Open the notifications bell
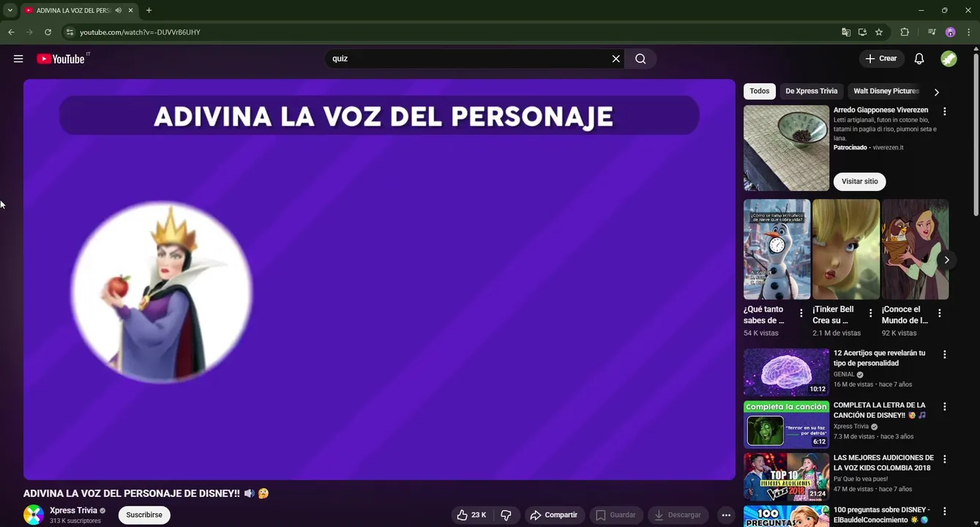Viewport: 980px width, 527px height. (919, 59)
